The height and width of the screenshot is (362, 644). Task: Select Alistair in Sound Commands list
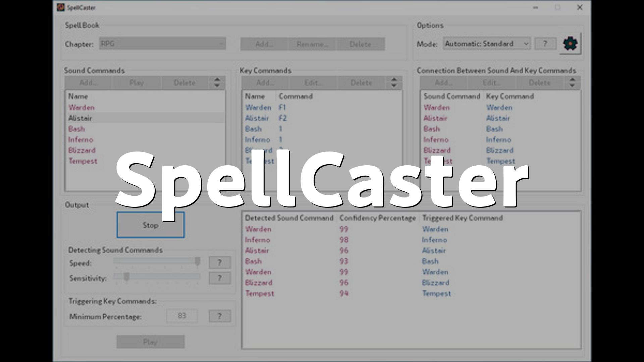tap(145, 118)
